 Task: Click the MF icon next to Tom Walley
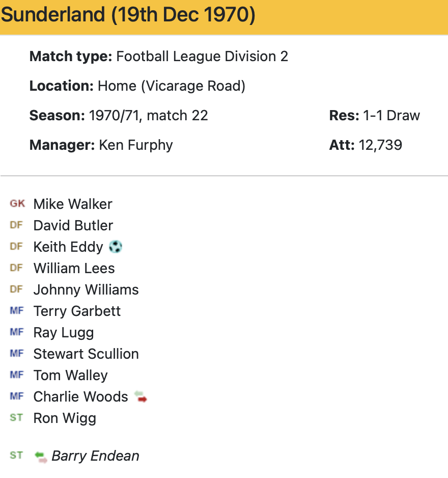(17, 375)
